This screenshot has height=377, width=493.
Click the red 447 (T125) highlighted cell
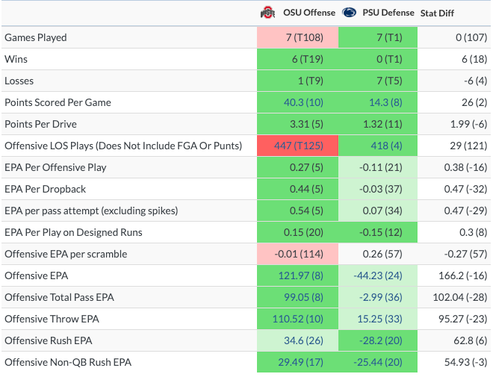pos(298,146)
